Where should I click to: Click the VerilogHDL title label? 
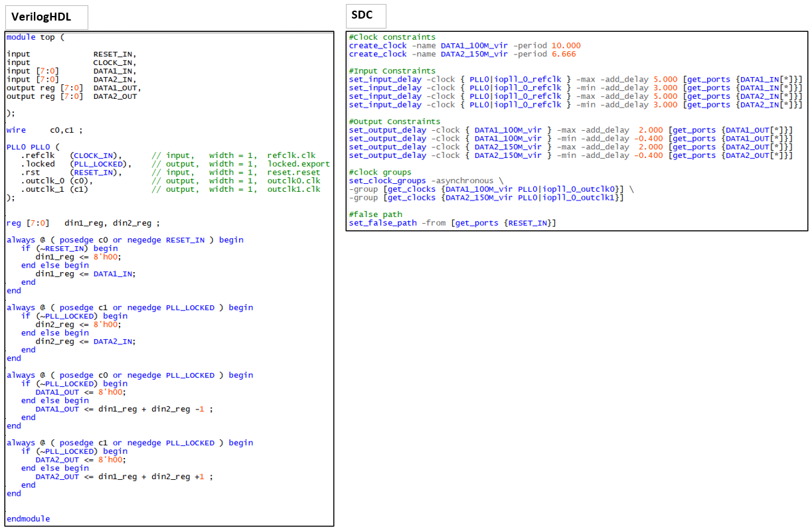(x=41, y=17)
